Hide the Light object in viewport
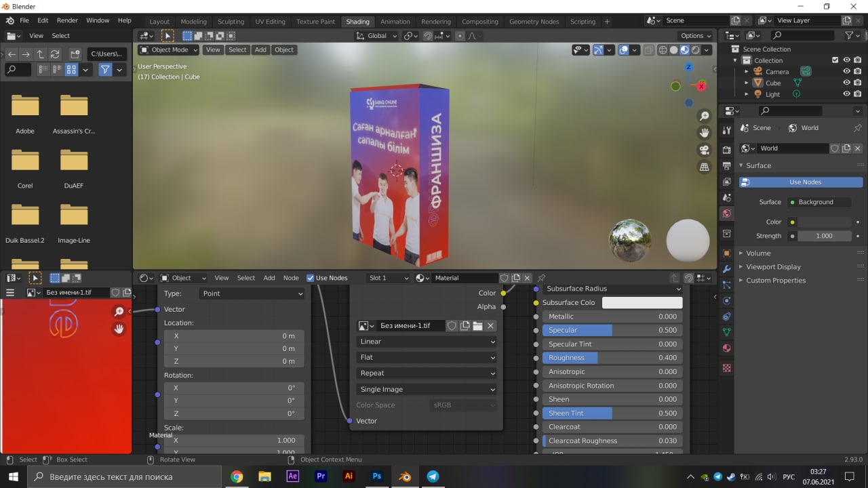 click(846, 94)
